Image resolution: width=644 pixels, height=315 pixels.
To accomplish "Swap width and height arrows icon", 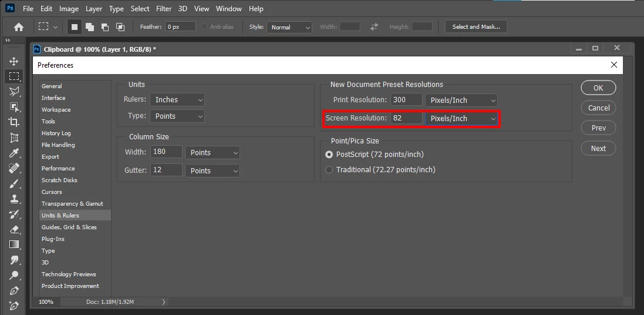I will point(374,26).
